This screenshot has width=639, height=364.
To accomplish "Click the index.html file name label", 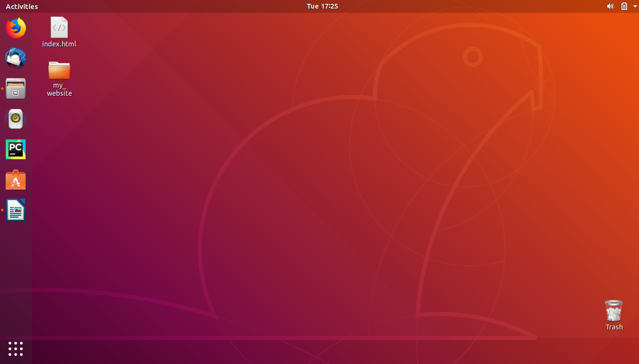I will click(59, 44).
